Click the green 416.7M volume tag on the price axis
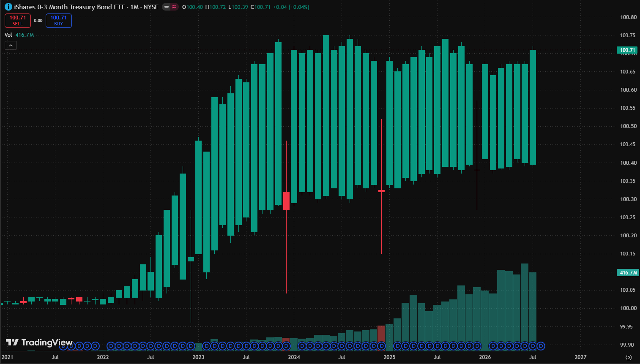 [x=627, y=273]
